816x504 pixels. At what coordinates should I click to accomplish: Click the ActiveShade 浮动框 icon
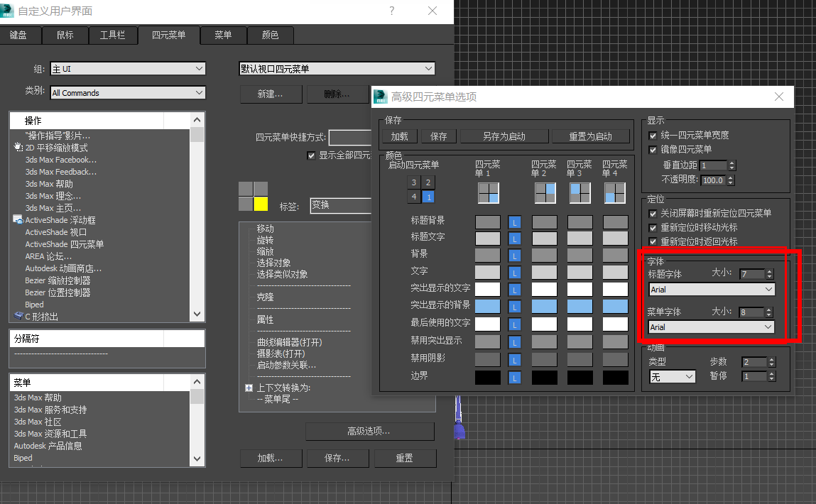click(x=18, y=220)
